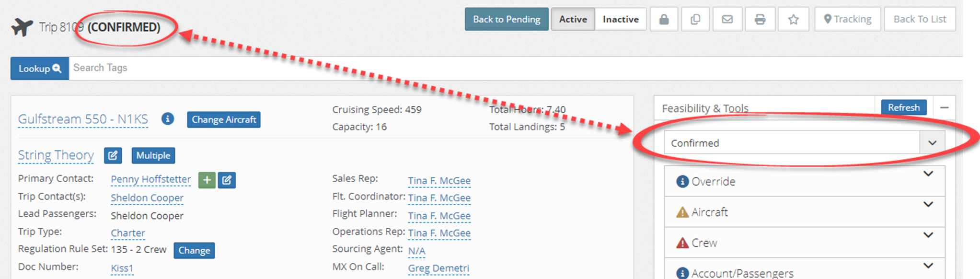
Task: Click the Back to Pending button
Action: (x=507, y=19)
